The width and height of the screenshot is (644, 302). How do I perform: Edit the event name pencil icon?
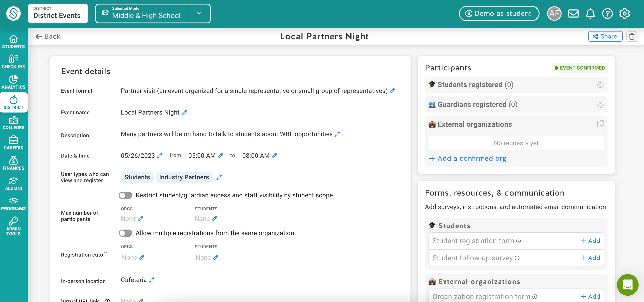pos(184,113)
